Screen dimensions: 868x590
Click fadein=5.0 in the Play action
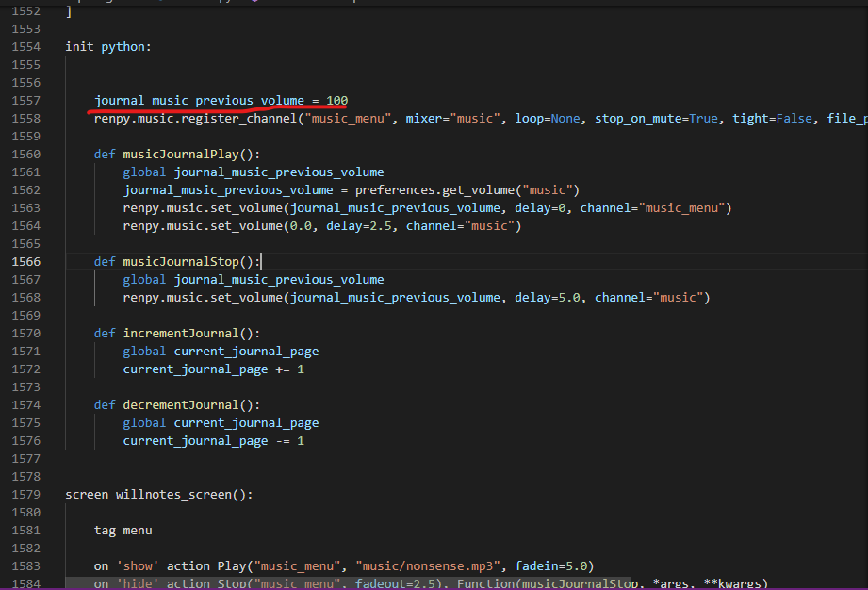550,565
